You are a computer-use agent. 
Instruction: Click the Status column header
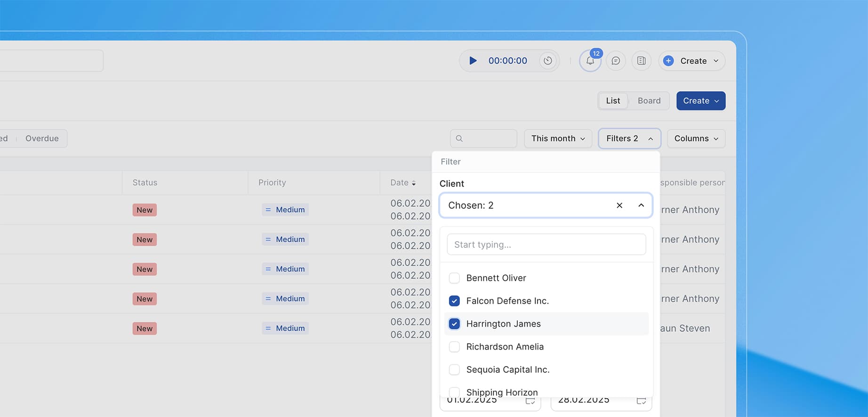[145, 183]
